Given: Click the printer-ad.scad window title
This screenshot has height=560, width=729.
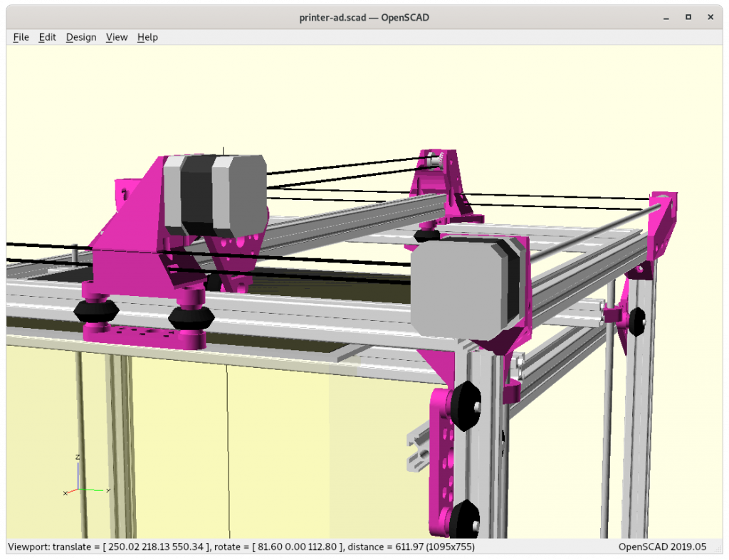Looking at the screenshot, I should point(364,18).
